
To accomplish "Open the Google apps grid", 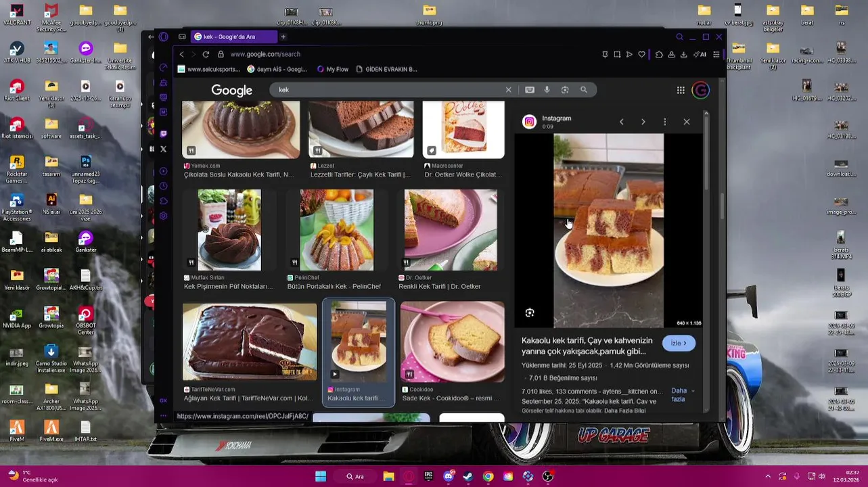I will 681,90.
